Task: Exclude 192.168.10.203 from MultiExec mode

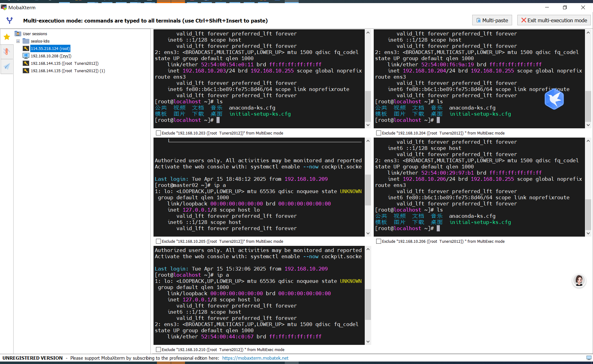Action: (158, 133)
